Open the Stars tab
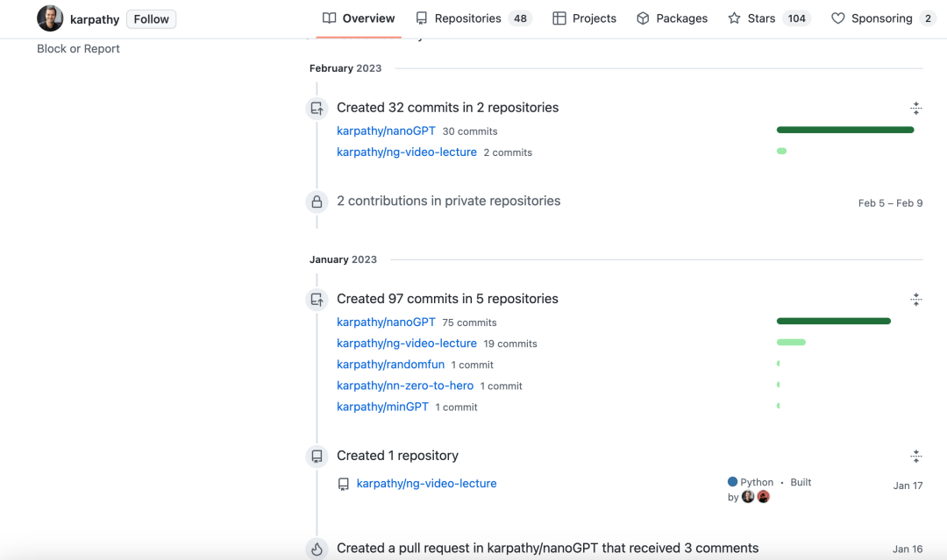947x560 pixels. 769,18
